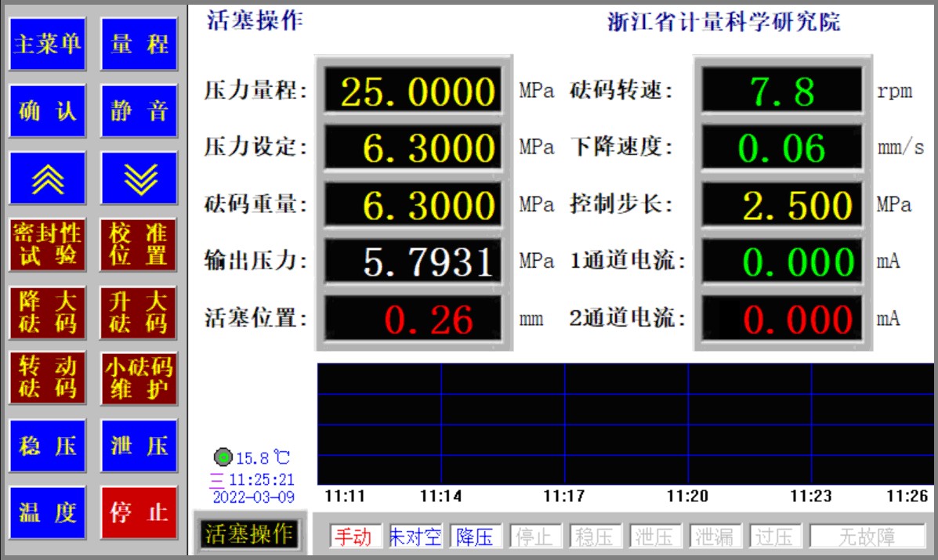This screenshot has height=560, width=938.
Task: Click the 浙江省计量科学研究院 header text
Action: click(x=724, y=22)
